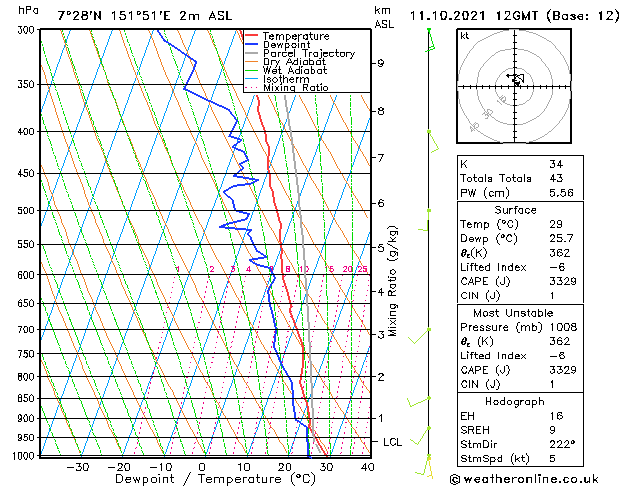
Task: Click the wind barb at 300 hPa
Action: 431,40
